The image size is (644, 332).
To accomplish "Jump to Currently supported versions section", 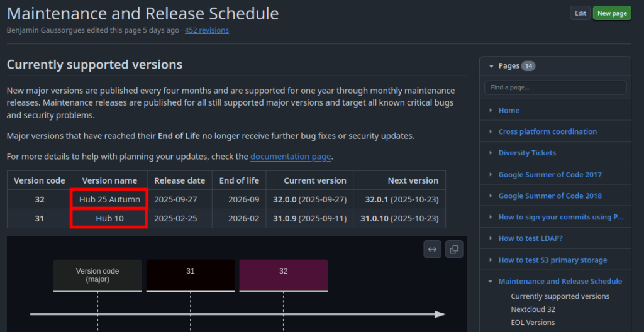I will tap(560, 296).
